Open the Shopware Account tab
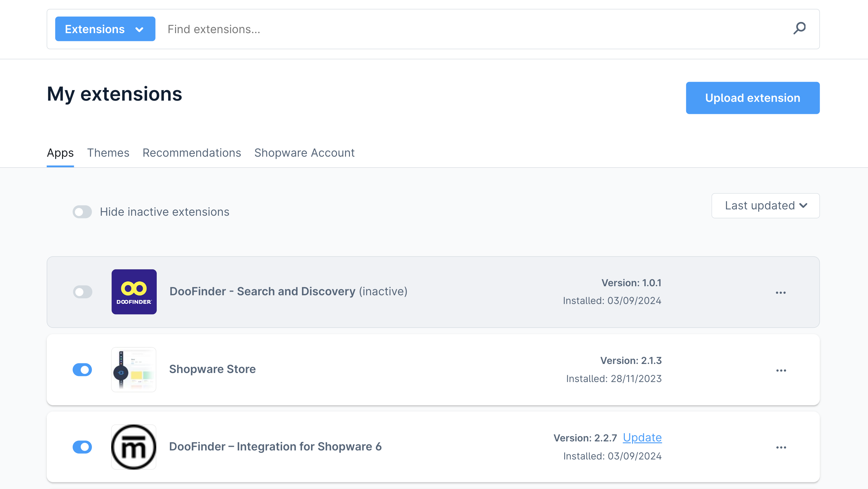The image size is (868, 489). 304,153
